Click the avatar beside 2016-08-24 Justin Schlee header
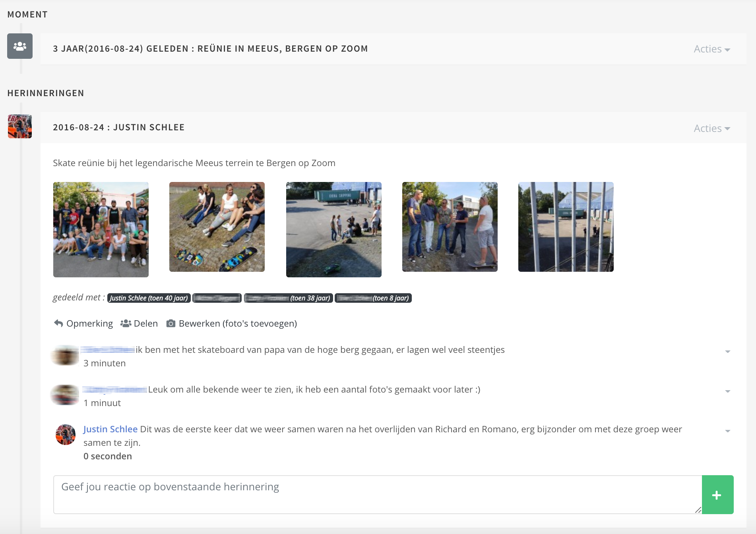This screenshot has height=534, width=756. [x=20, y=126]
